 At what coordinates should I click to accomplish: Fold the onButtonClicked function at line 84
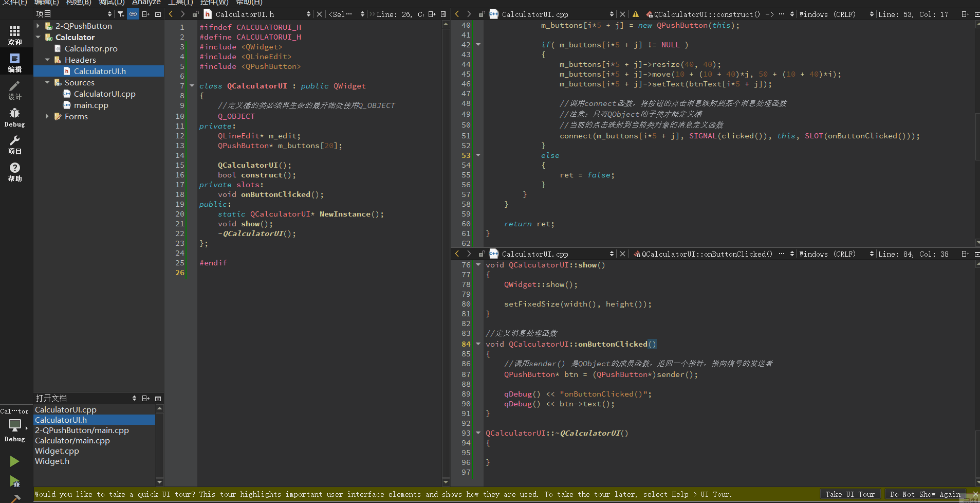(478, 344)
